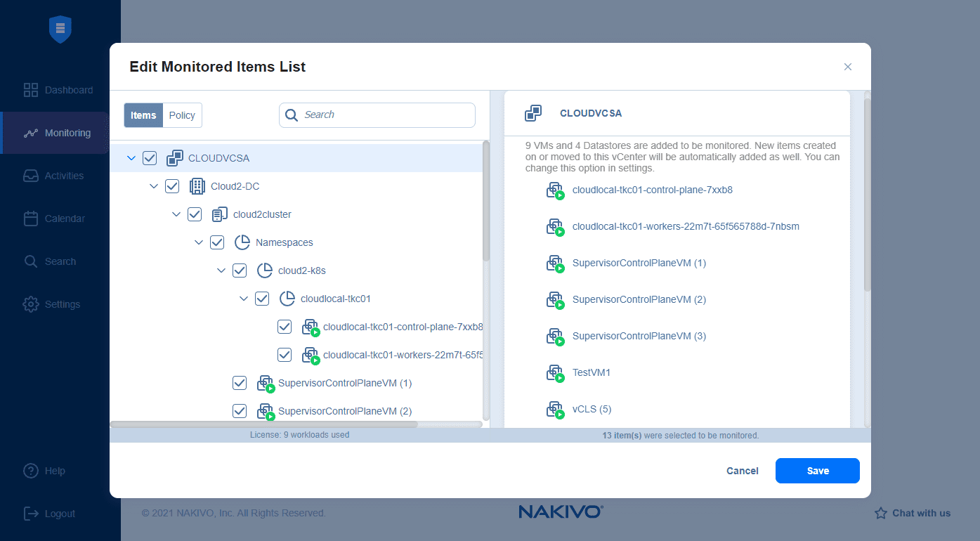The height and width of the screenshot is (541, 980).
Task: Click the Help question mark icon
Action: (31, 471)
